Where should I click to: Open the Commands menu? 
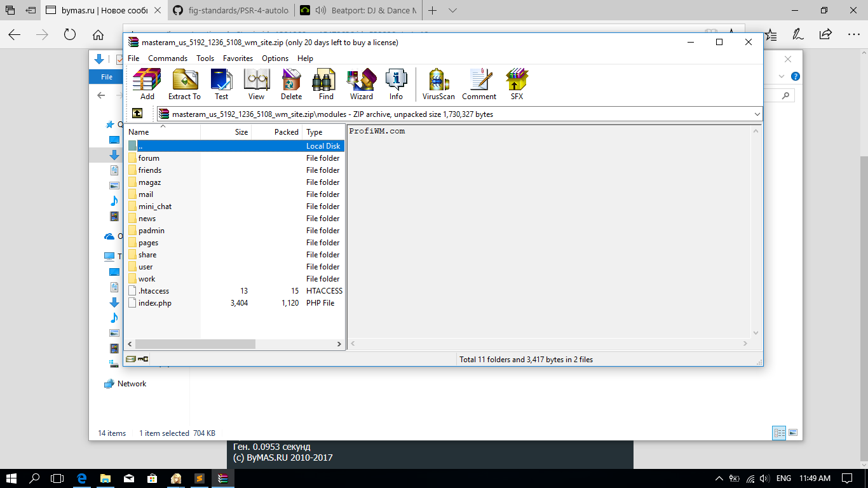[x=168, y=58]
